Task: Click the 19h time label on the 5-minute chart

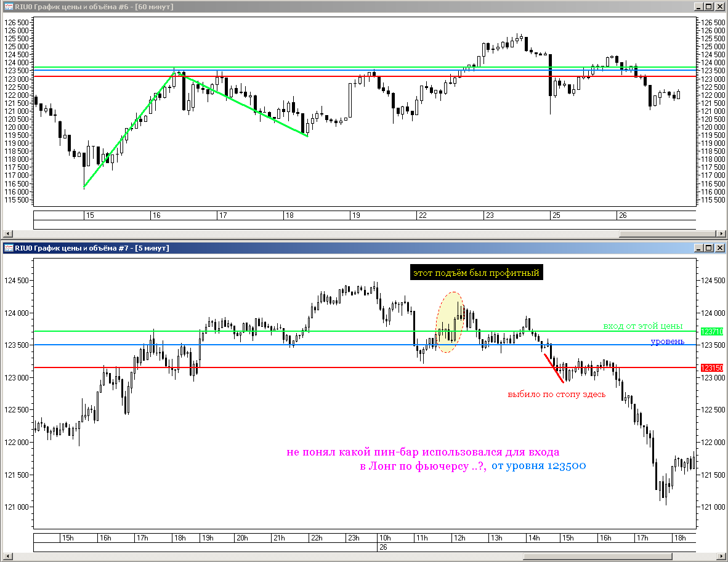Action: tap(208, 538)
